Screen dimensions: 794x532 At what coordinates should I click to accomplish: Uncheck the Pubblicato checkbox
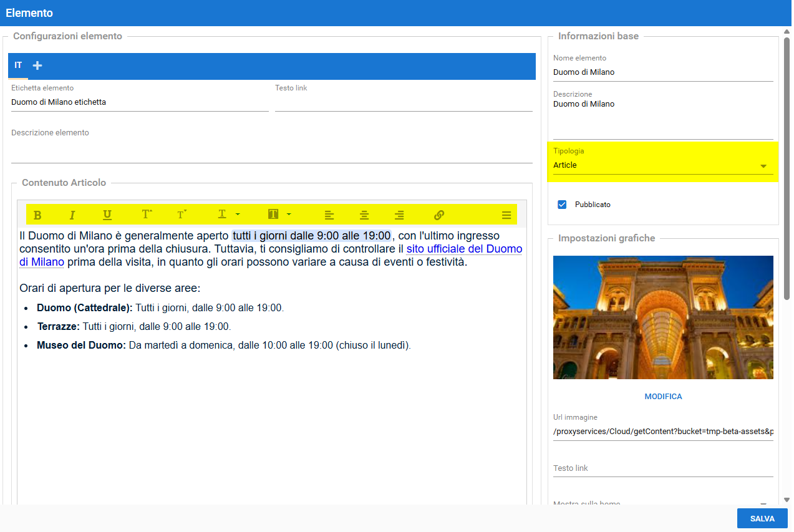562,205
